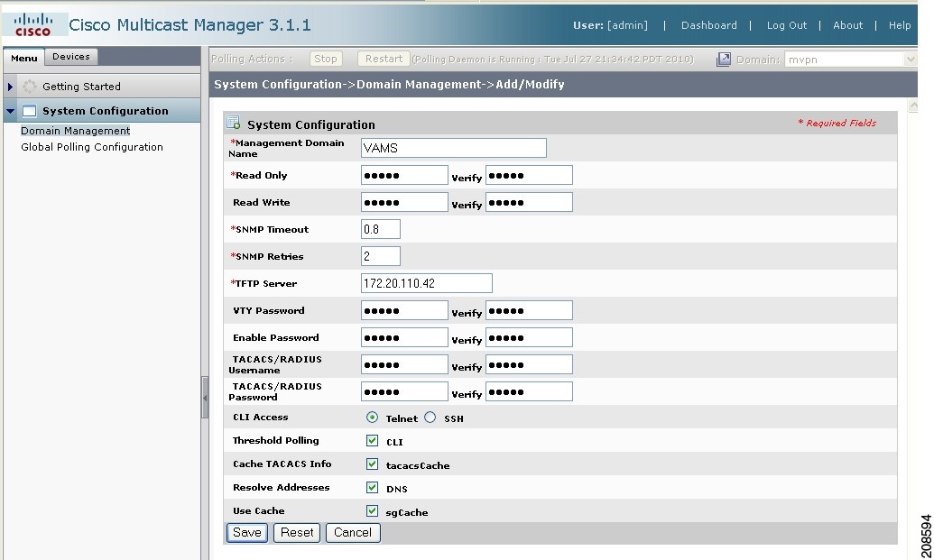Open the About link
The width and height of the screenshot is (934, 560).
pyautogui.click(x=847, y=25)
